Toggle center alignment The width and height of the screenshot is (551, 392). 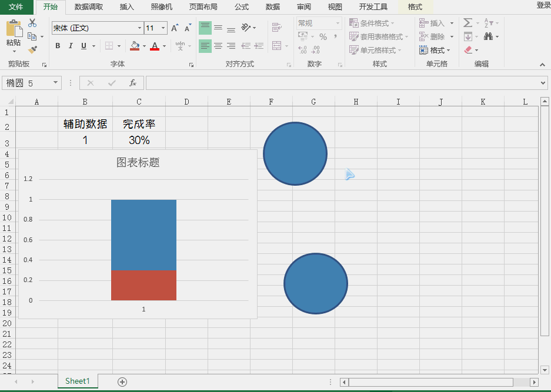click(217, 46)
